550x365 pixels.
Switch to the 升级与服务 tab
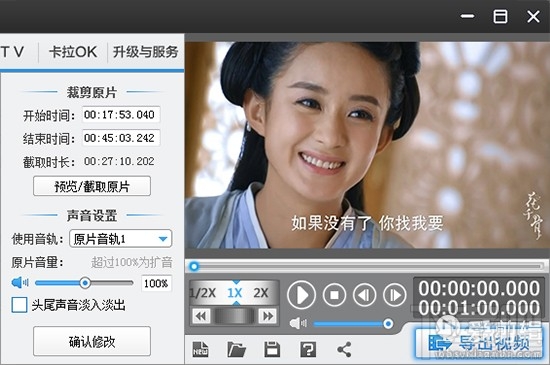click(146, 52)
